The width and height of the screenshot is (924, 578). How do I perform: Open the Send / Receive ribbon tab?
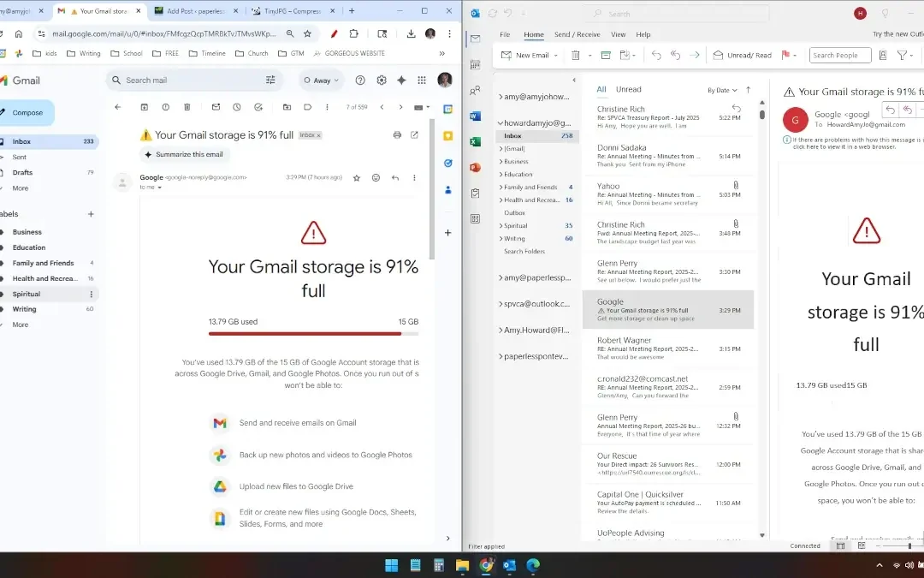pos(577,35)
